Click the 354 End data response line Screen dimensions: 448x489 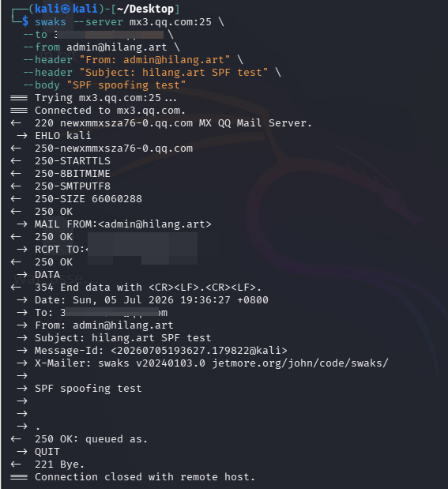tap(148, 288)
